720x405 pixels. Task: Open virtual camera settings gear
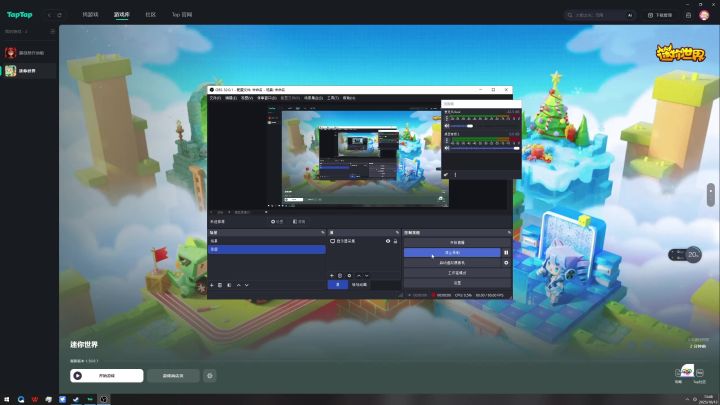(506, 263)
